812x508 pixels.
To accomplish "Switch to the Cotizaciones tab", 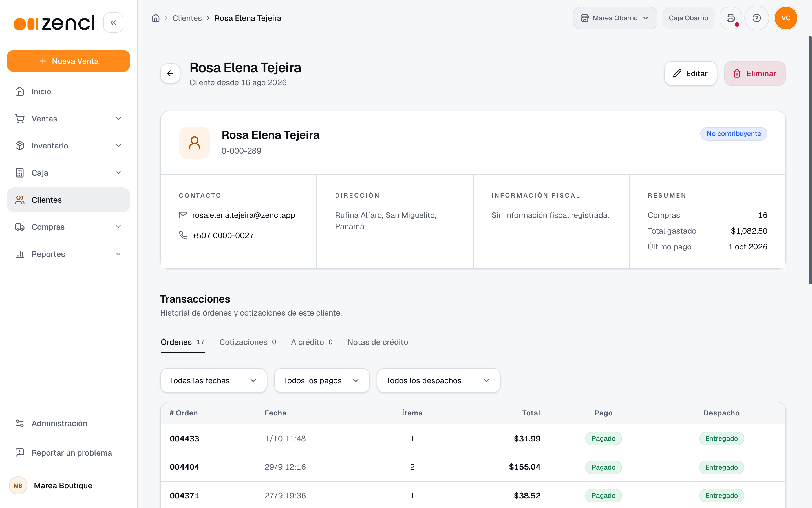I will pyautogui.click(x=248, y=342).
